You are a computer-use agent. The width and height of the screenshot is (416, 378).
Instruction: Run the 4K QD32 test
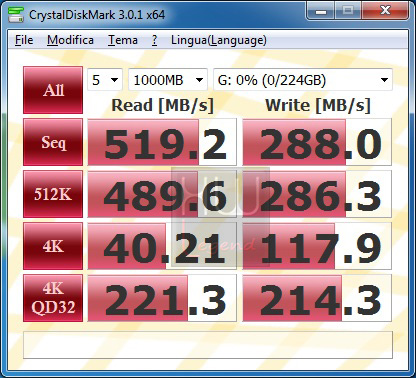click(53, 298)
